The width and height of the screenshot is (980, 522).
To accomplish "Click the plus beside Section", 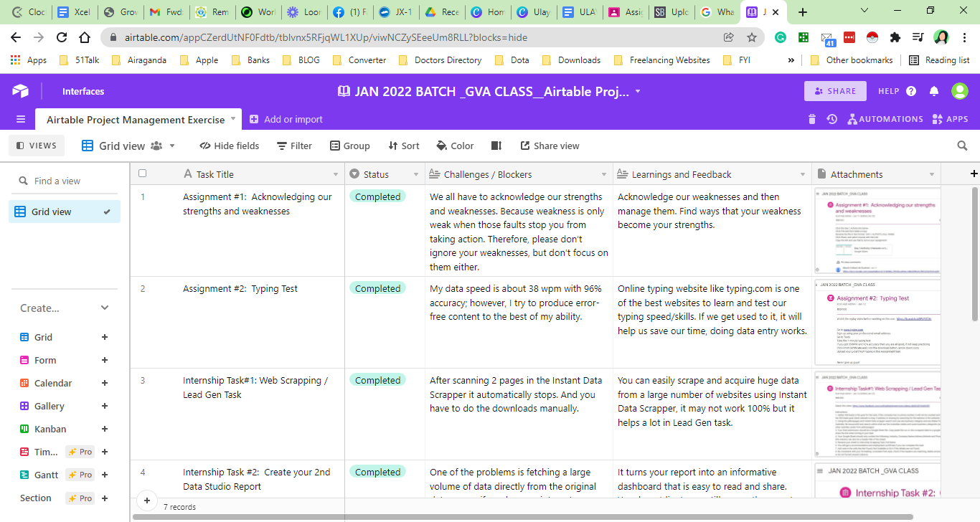I will click(x=105, y=498).
